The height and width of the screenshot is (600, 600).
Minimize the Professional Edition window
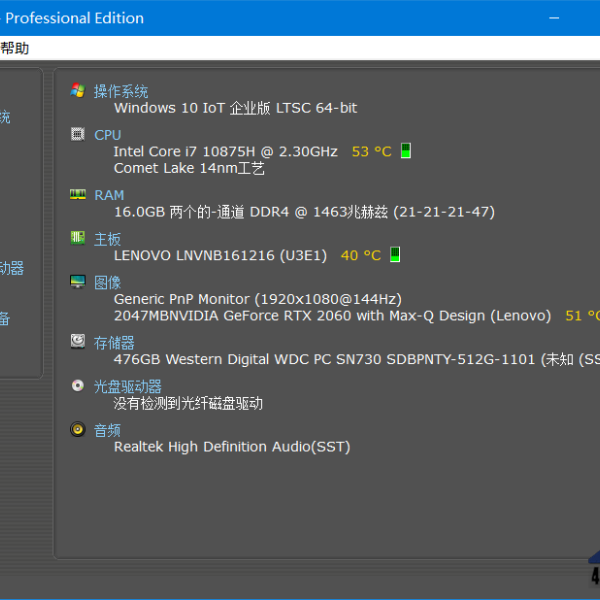(x=554, y=18)
